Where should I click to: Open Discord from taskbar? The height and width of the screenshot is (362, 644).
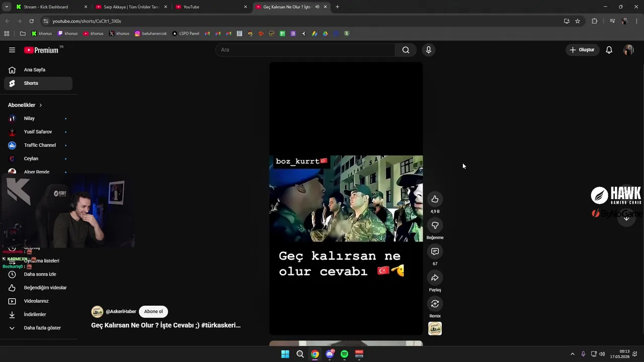tap(330, 354)
